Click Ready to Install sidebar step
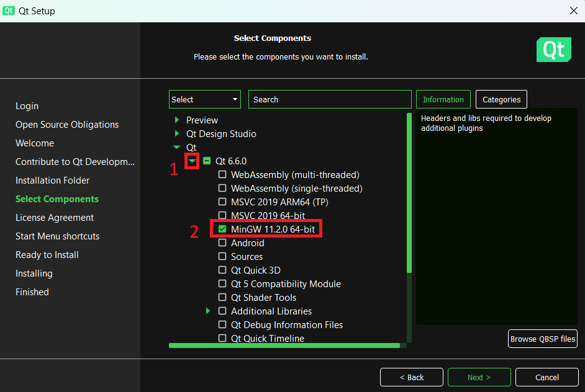Image resolution: width=585 pixels, height=392 pixels. (47, 255)
